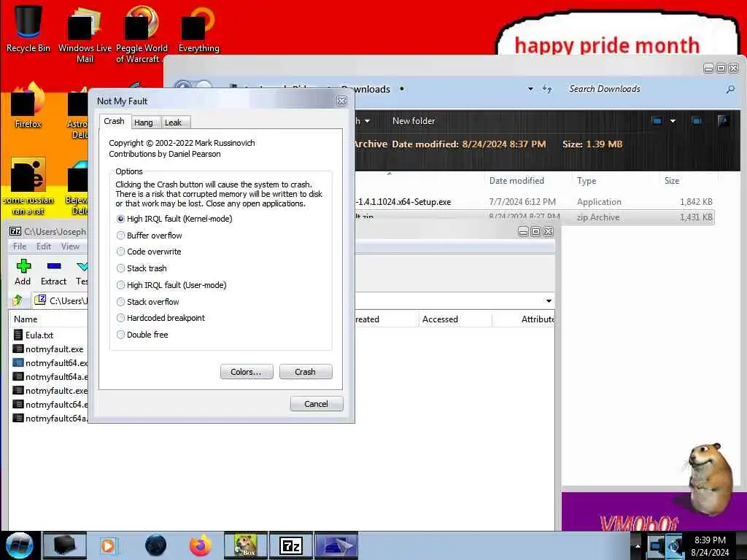Click the Crash button
Viewport: 747px width, 560px height.
[306, 372]
